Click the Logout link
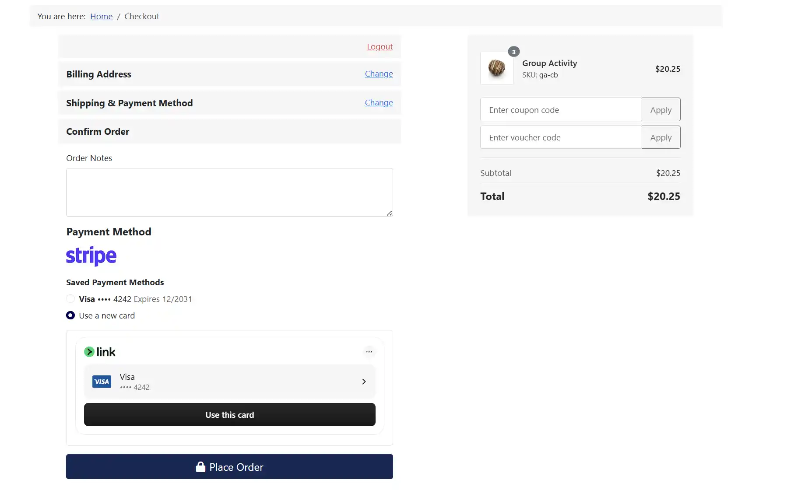 [380, 47]
